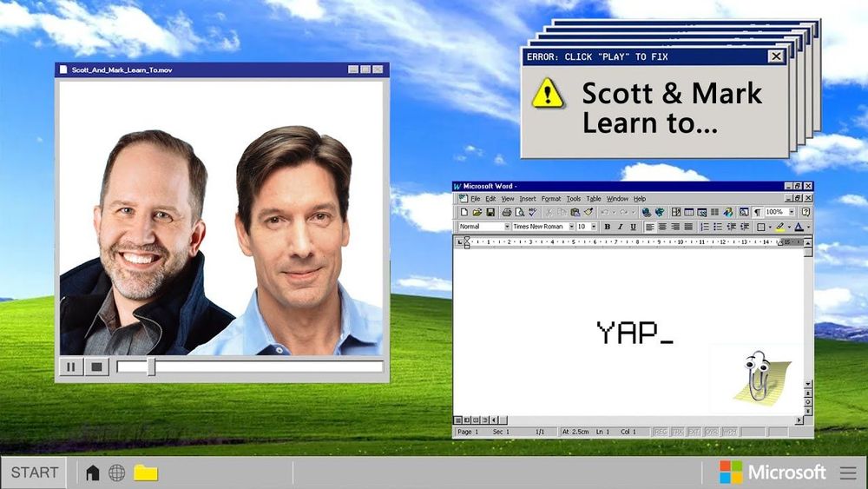Viewport: 868px width, 489px height.
Task: Click the Paste clipboard icon
Action: pos(575,212)
